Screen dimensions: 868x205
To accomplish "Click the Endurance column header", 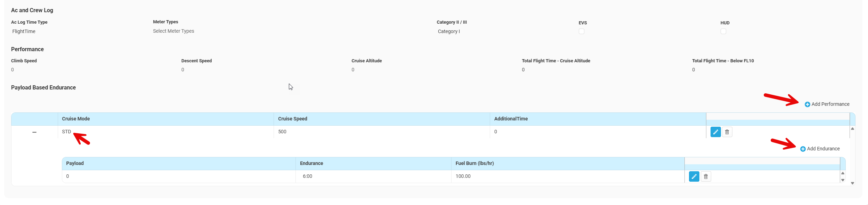I will tap(311, 163).
